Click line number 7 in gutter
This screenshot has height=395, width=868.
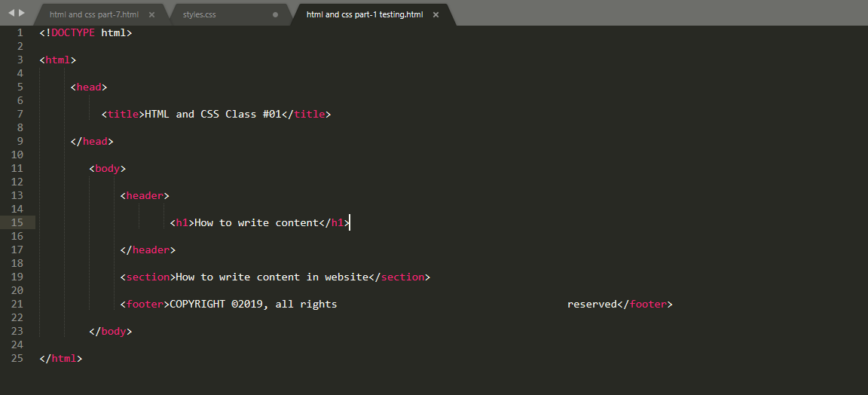20,114
